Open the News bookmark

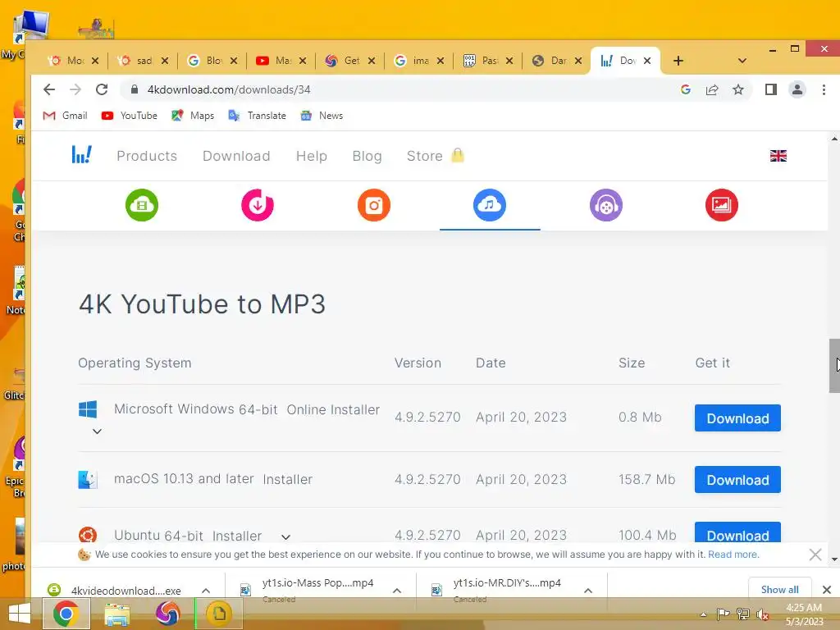(x=322, y=116)
